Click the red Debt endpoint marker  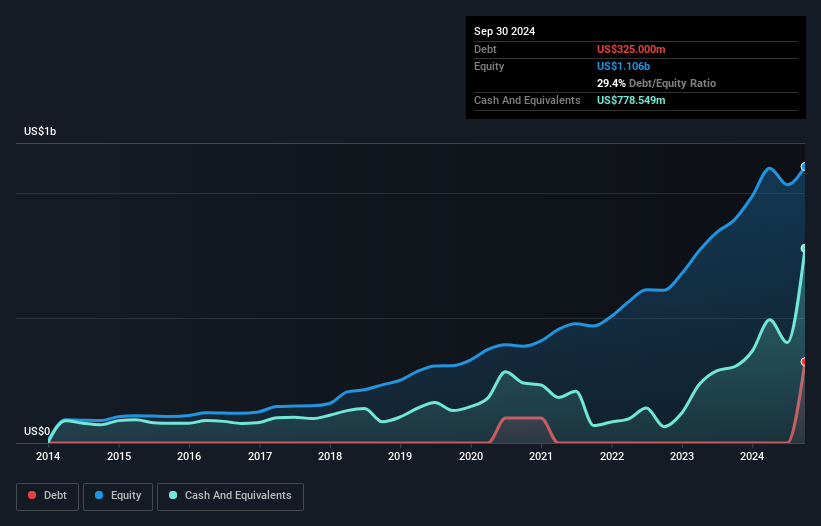pos(804,362)
